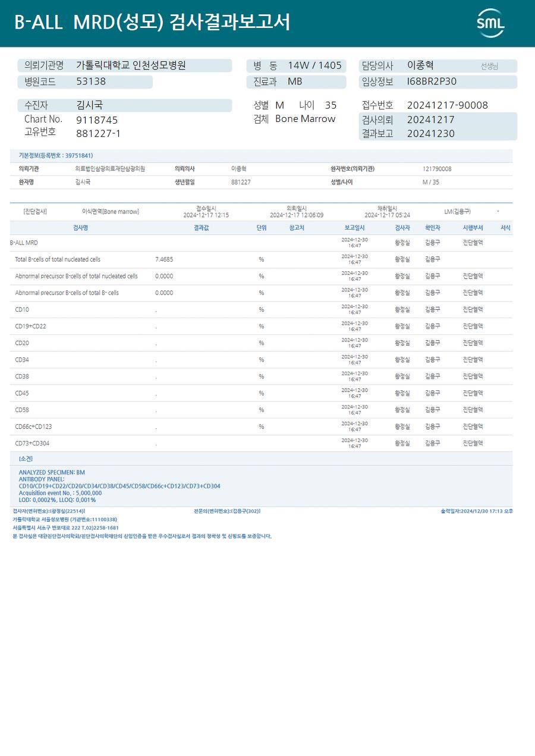This screenshot has height=756, width=535.
Task: Select the 병원코드 53138 field
Action: coord(85,81)
